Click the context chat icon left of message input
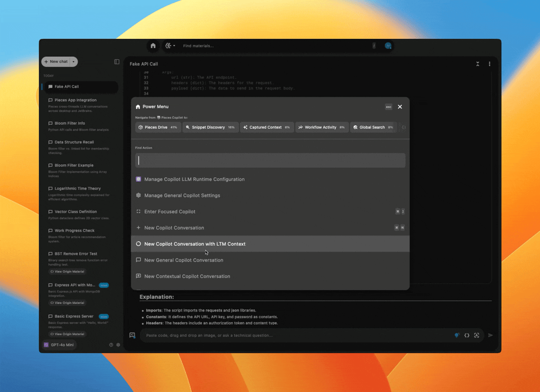540x392 pixels. click(132, 335)
